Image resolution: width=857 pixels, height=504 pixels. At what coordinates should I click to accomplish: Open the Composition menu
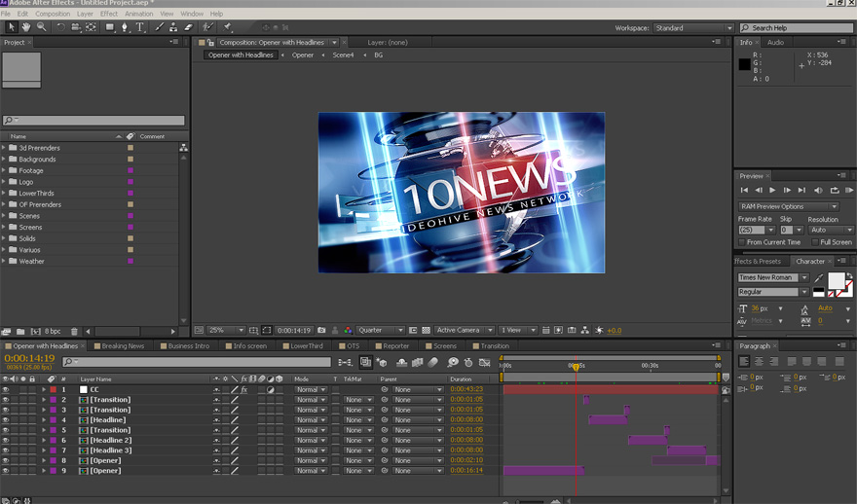pyautogui.click(x=53, y=14)
